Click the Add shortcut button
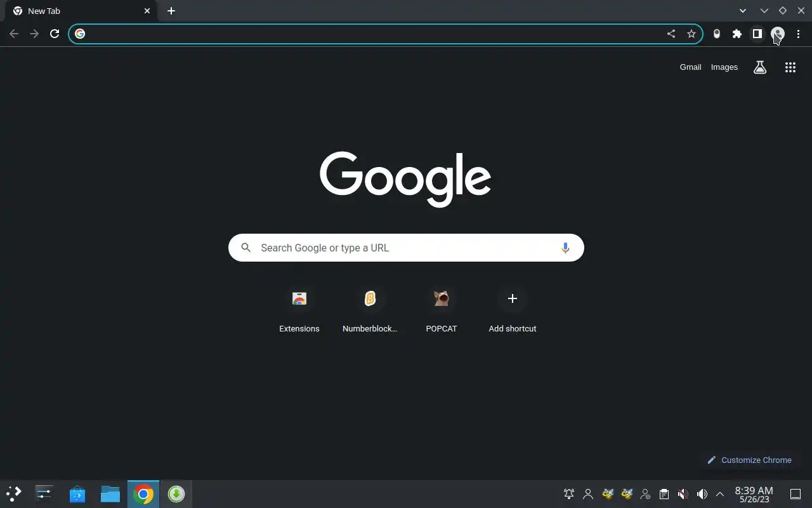The image size is (812, 508). pos(513,311)
